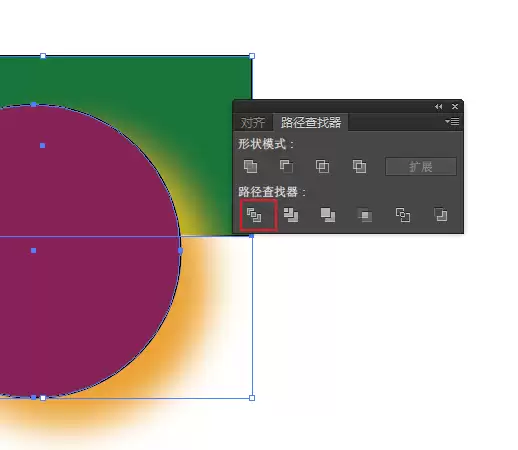The height and width of the screenshot is (450, 518).
Task: Click the circle's right edge anchor point
Action: click(180, 250)
